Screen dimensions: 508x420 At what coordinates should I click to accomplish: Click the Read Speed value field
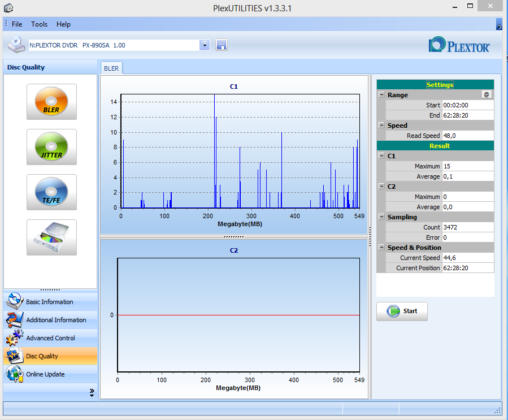[x=468, y=136]
